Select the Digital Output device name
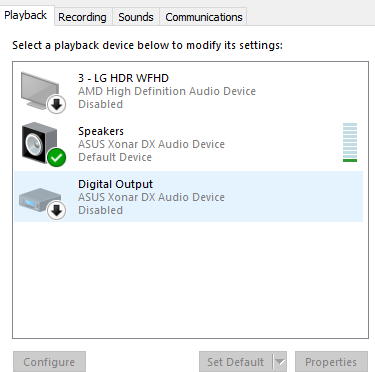 tap(115, 184)
